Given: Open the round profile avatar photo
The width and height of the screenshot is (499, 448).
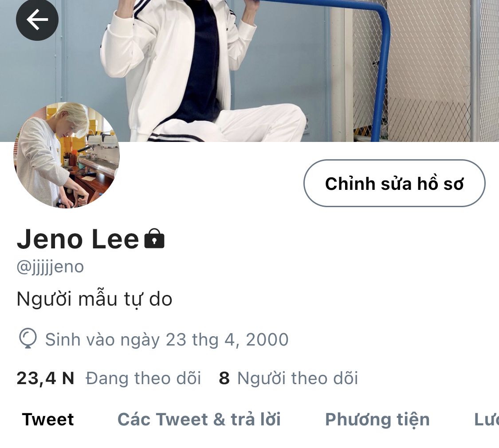Looking at the screenshot, I should (x=66, y=155).
